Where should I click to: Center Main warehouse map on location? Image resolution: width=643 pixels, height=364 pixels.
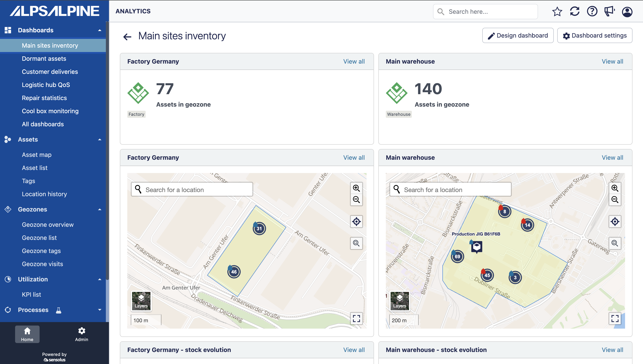pos(615,222)
